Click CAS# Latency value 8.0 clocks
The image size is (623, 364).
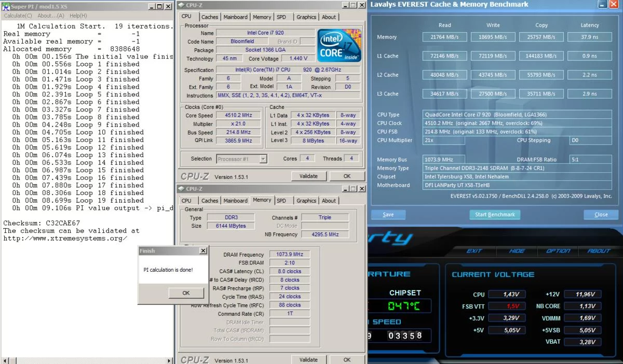[x=290, y=271]
